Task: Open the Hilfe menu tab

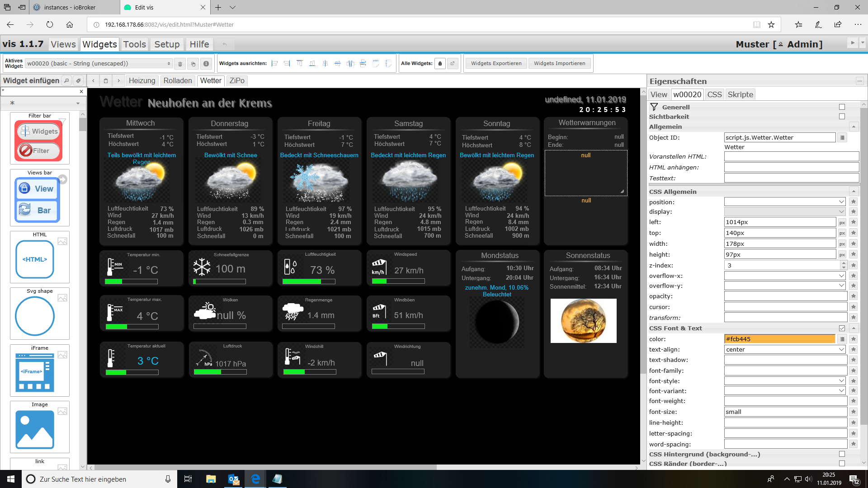Action: click(199, 44)
